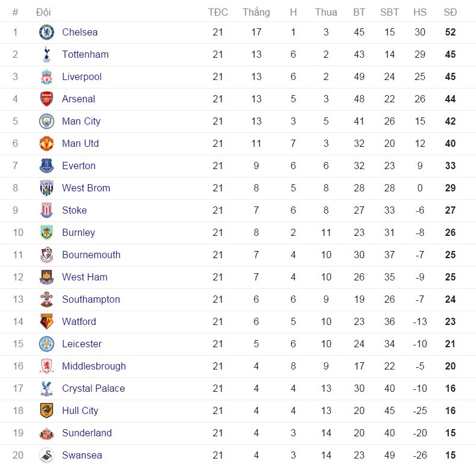Click the Arsenal club crest icon
The image size is (476, 464).
click(x=46, y=99)
